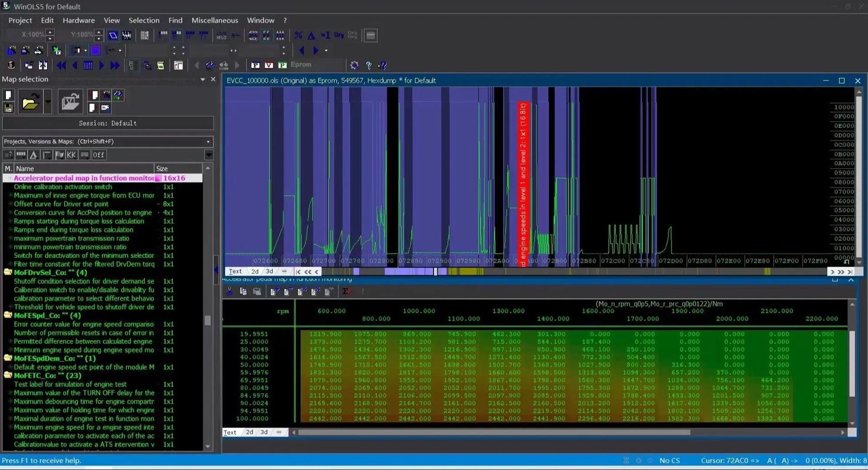Select Test label for simulation of engine test
Image resolution: width=868 pixels, height=470 pixels.
coord(71,384)
